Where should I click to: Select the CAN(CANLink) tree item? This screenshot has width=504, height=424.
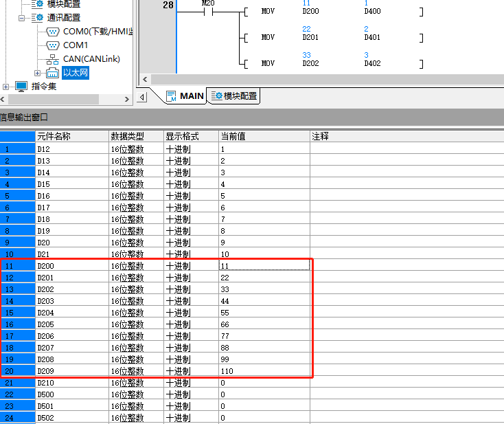91,59
